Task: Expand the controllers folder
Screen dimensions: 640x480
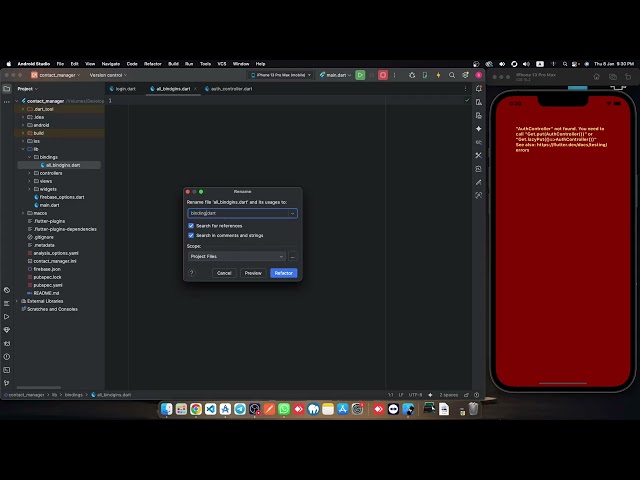Action: coord(29,173)
